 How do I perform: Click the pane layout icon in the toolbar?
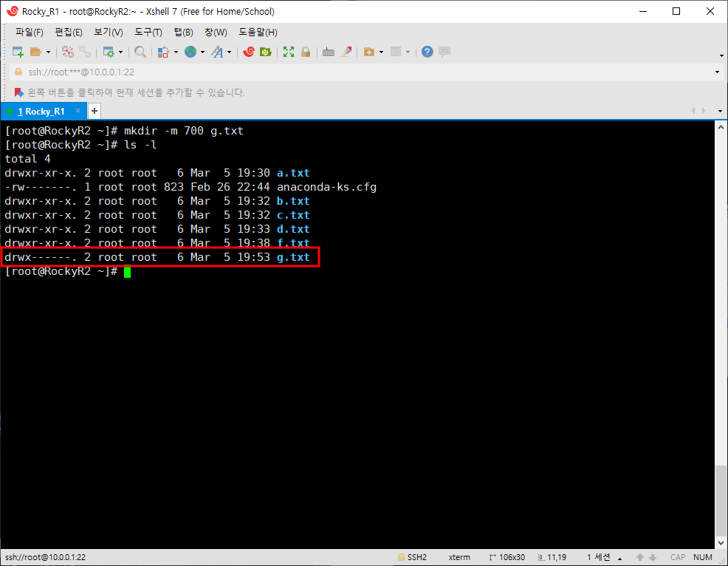396,52
